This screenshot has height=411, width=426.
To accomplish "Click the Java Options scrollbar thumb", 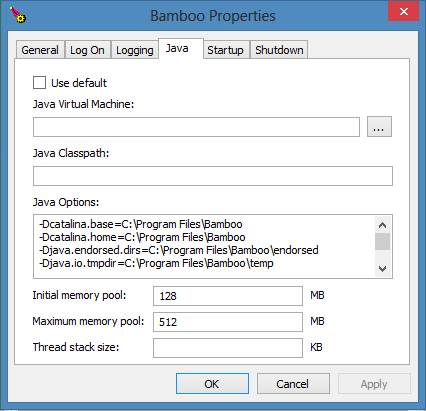I will tap(382, 241).
